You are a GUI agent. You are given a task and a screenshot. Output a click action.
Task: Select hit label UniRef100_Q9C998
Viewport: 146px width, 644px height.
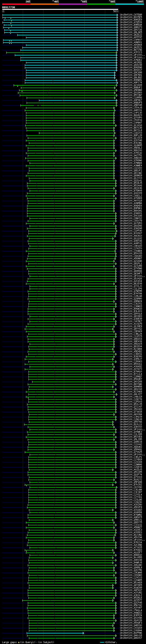(x=131, y=72)
